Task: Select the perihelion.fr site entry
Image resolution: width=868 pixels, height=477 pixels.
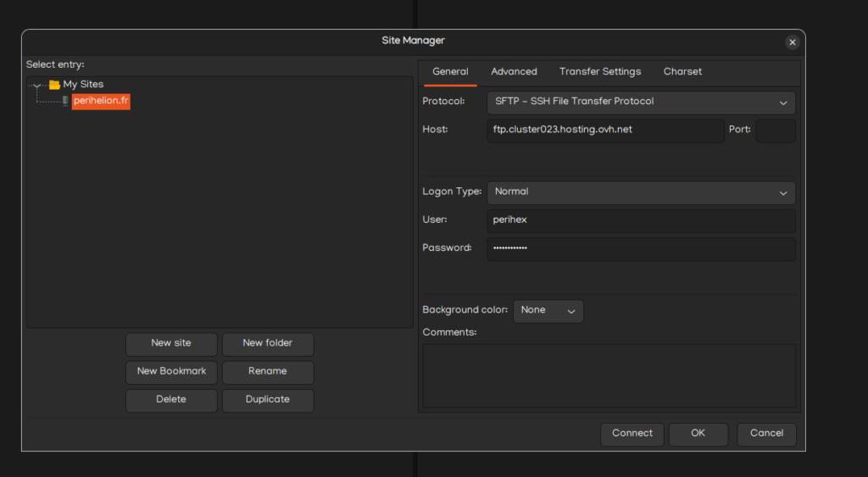Action: [x=101, y=102]
